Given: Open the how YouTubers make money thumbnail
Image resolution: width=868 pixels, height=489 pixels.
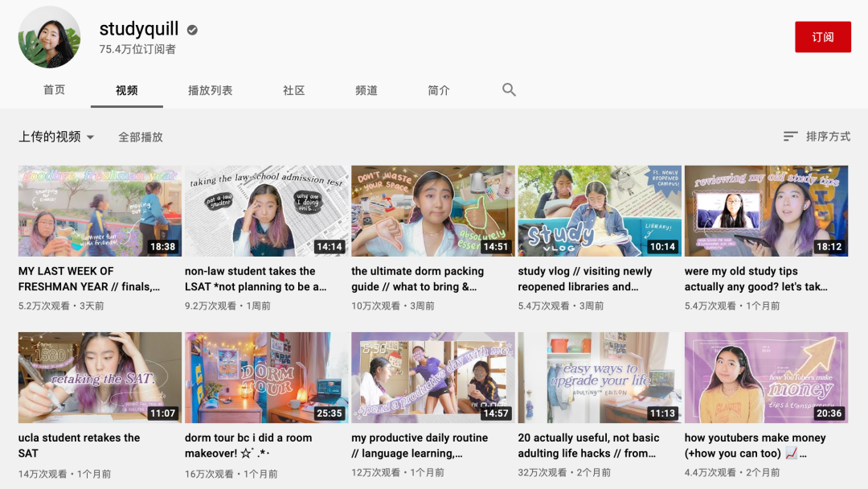Looking at the screenshot, I should coord(766,378).
